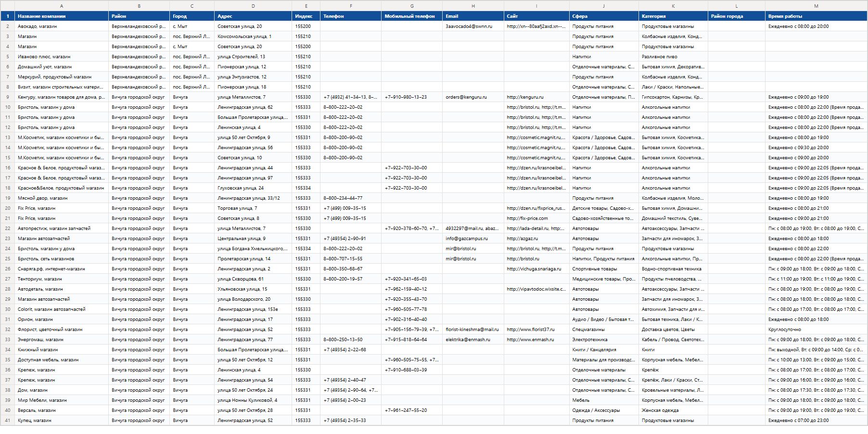Viewport: 868px width, 434px height.
Task: Click the "Доставка цветов, Цветы" cell
Action: (673, 330)
